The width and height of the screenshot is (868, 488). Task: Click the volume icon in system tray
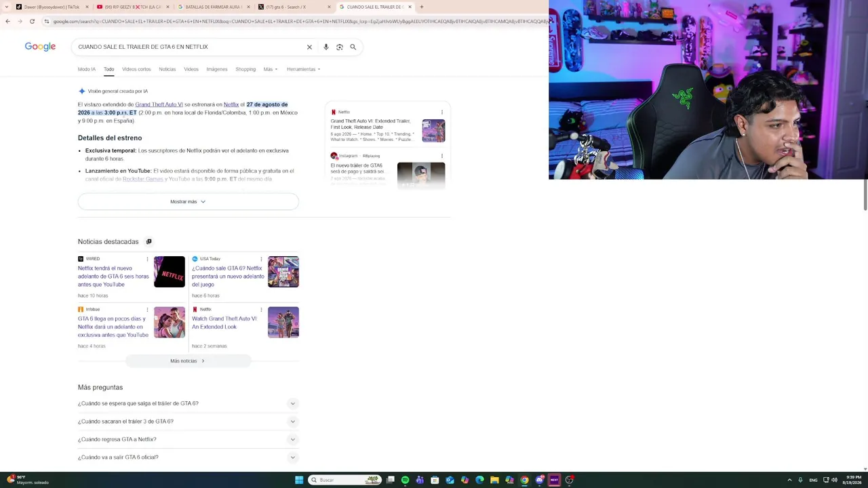(x=834, y=480)
